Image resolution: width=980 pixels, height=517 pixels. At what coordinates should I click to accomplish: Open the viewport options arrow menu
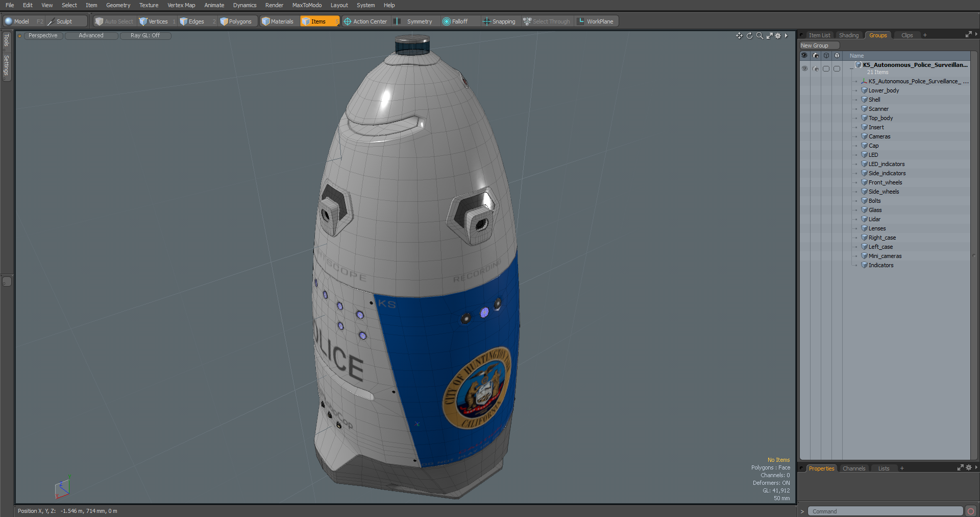click(x=786, y=36)
